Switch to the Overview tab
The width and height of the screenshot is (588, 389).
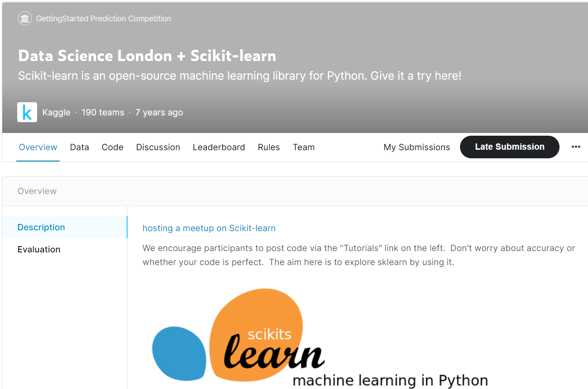point(38,147)
